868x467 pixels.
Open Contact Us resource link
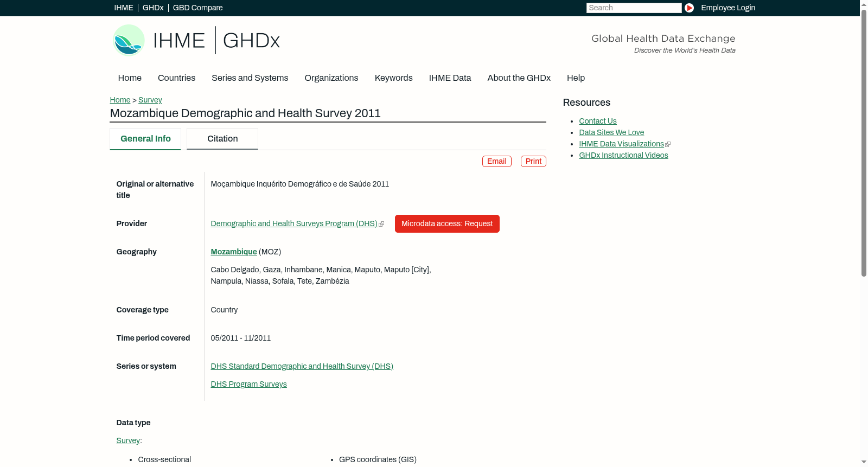598,121
